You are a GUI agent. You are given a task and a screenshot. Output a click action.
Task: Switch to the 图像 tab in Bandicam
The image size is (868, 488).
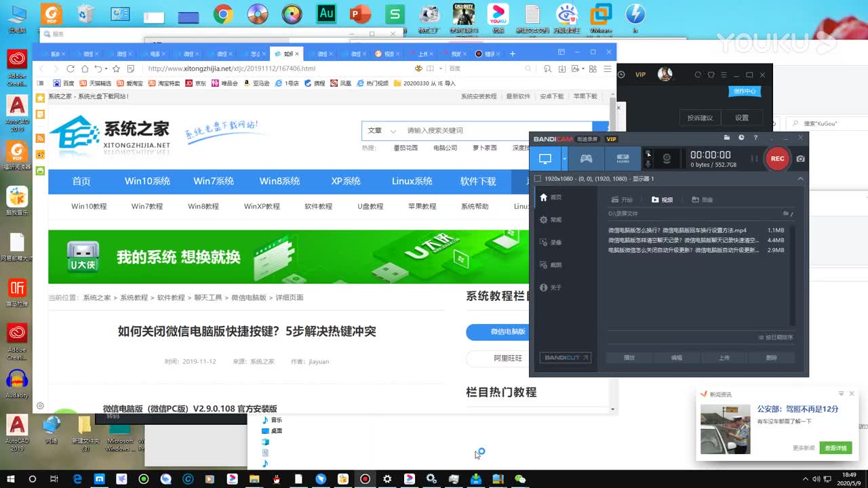coord(703,200)
